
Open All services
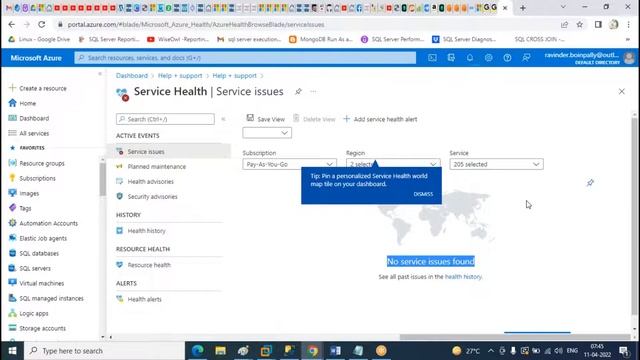[29, 133]
